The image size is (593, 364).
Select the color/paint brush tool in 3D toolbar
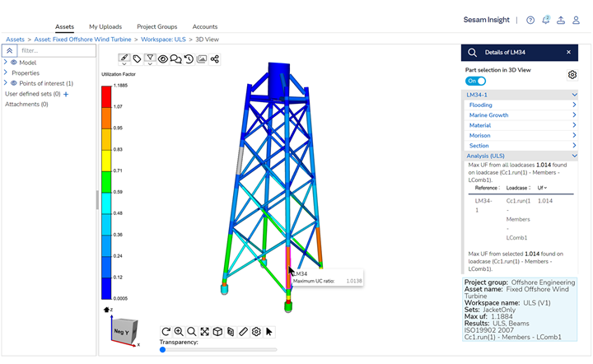coord(124,58)
